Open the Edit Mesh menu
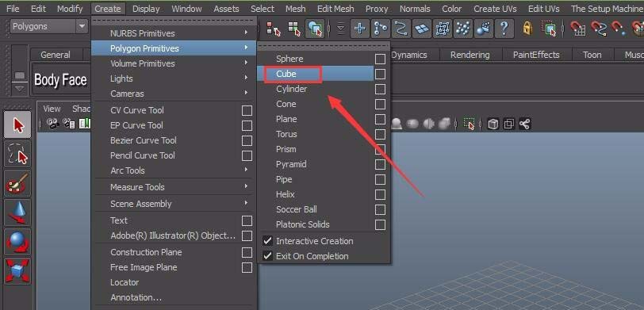This screenshot has height=310, width=644. point(335,9)
